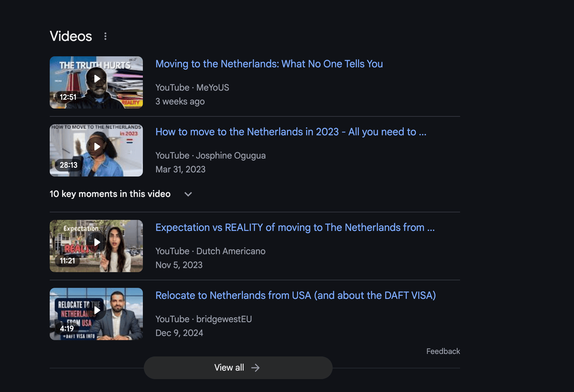Open the Moving to the Netherlands video link
This screenshot has height=392, width=574.
pos(269,64)
